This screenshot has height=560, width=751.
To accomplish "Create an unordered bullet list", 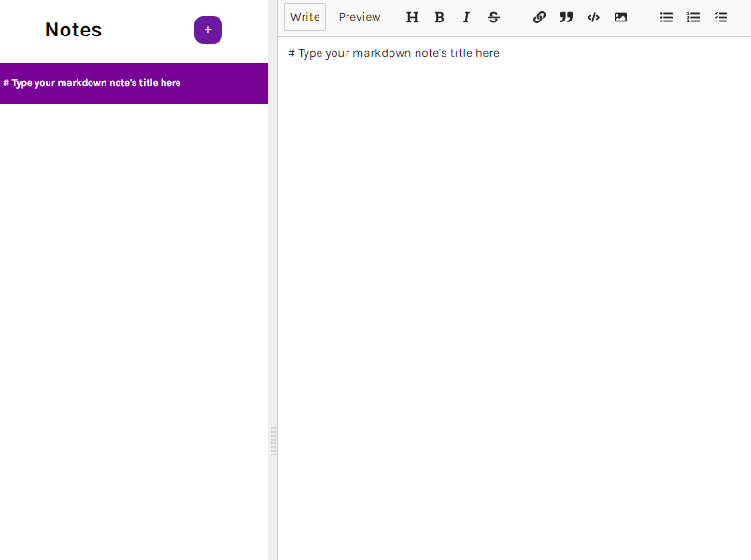I will point(666,17).
